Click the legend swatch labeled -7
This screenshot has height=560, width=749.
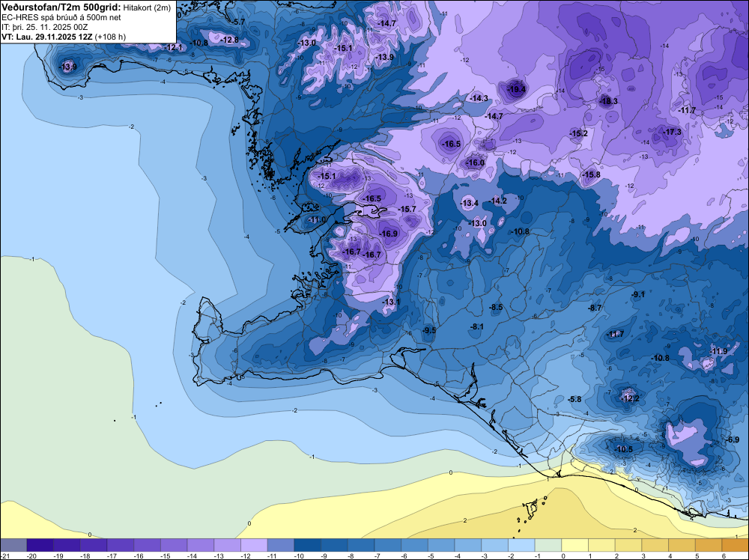[x=388, y=545]
